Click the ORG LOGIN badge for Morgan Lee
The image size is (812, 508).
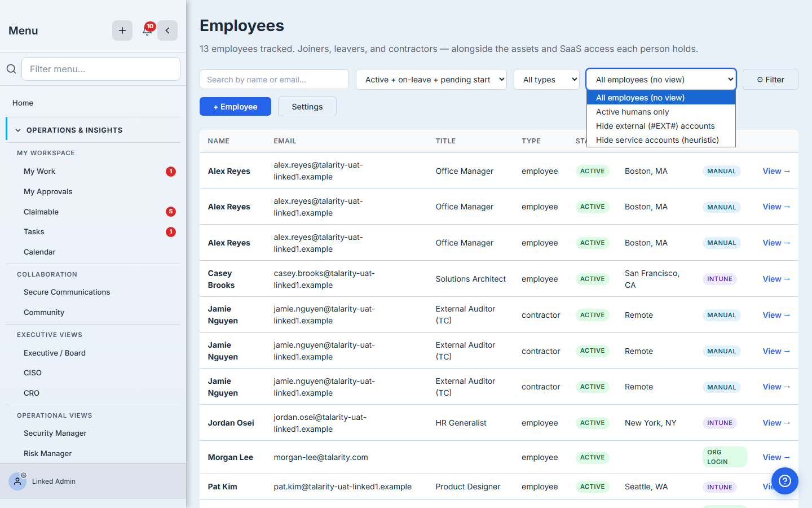tap(725, 457)
